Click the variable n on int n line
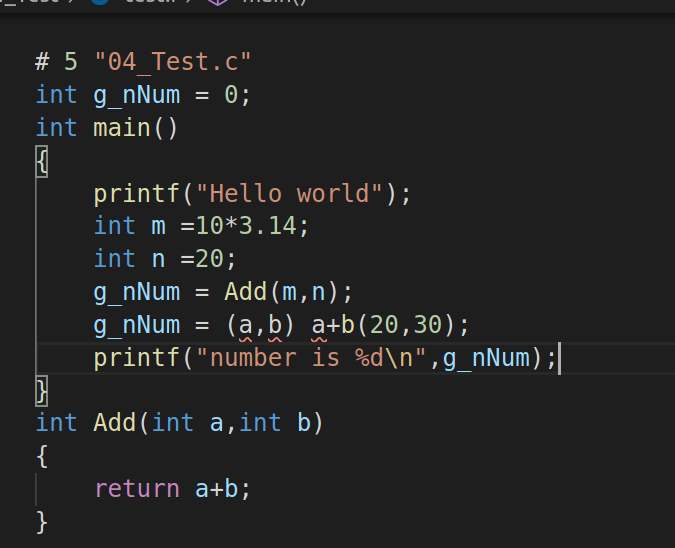Viewport: 675px width, 548px height. [x=158, y=259]
